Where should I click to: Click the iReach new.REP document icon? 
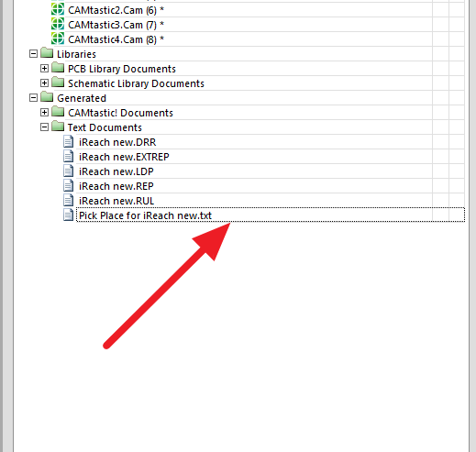68,185
